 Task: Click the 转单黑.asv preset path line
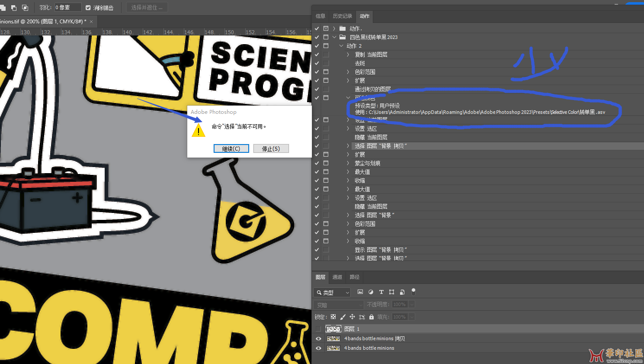(480, 112)
